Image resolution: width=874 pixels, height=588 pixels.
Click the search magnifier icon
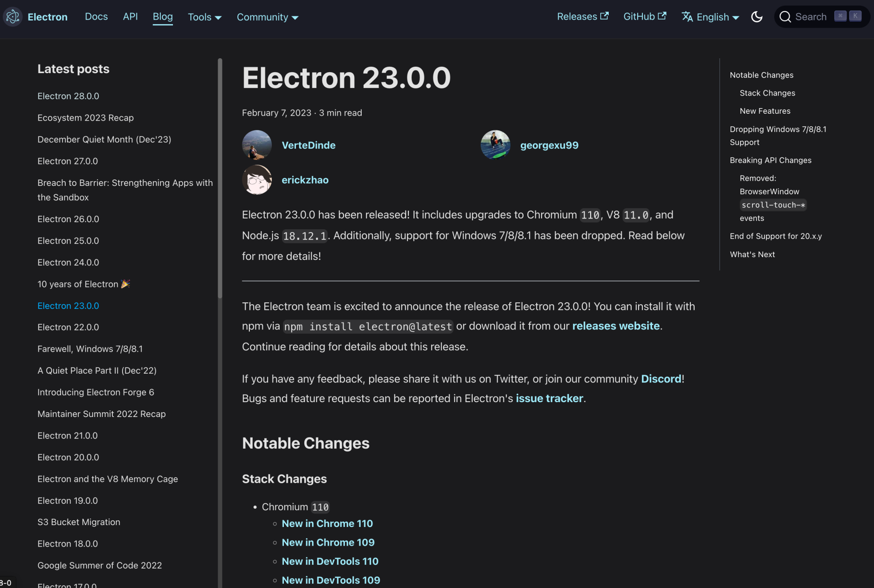point(785,17)
